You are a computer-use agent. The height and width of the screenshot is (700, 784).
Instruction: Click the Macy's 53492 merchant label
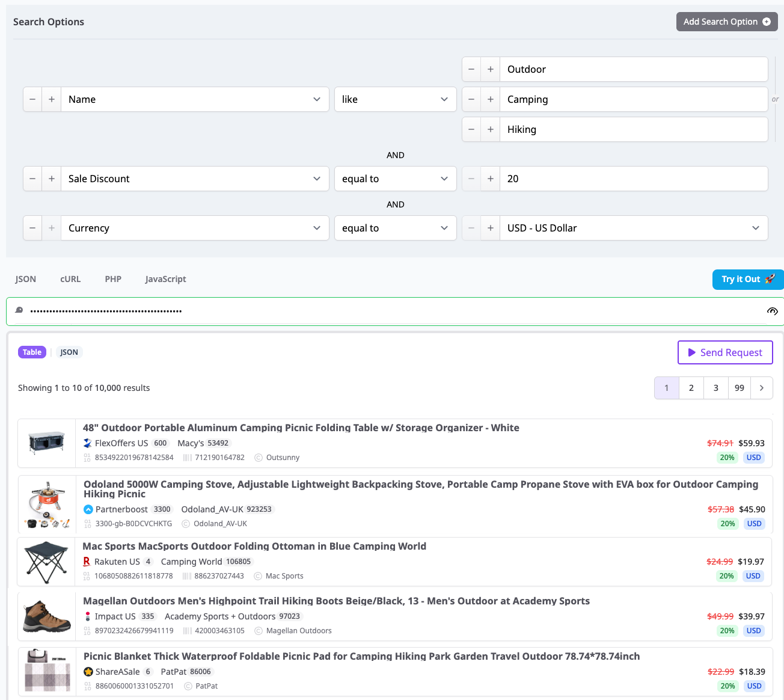[204, 443]
